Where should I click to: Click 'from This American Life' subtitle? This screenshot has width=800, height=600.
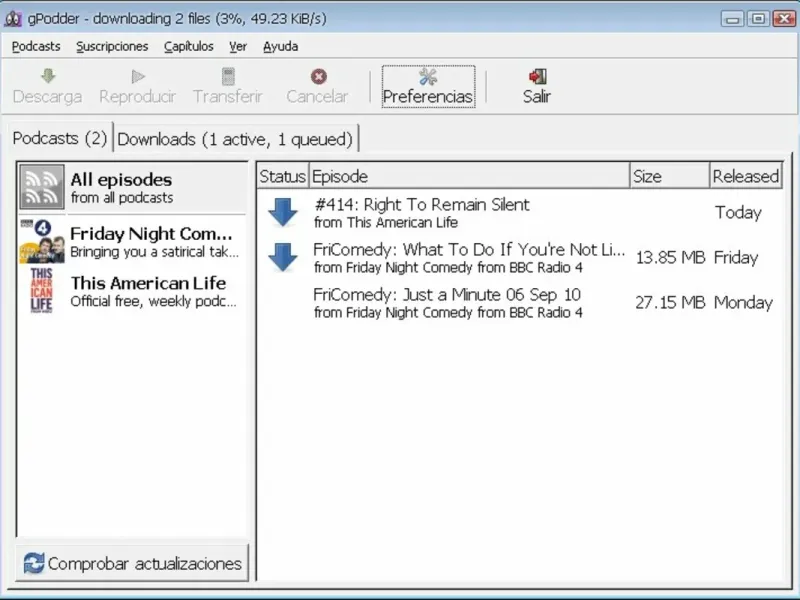coord(386,222)
